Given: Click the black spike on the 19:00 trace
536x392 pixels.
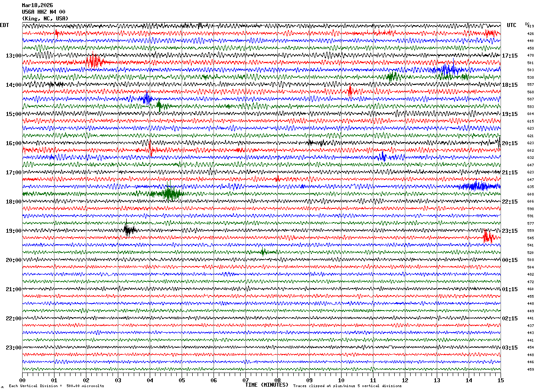Looking at the screenshot, I should click(x=129, y=230).
